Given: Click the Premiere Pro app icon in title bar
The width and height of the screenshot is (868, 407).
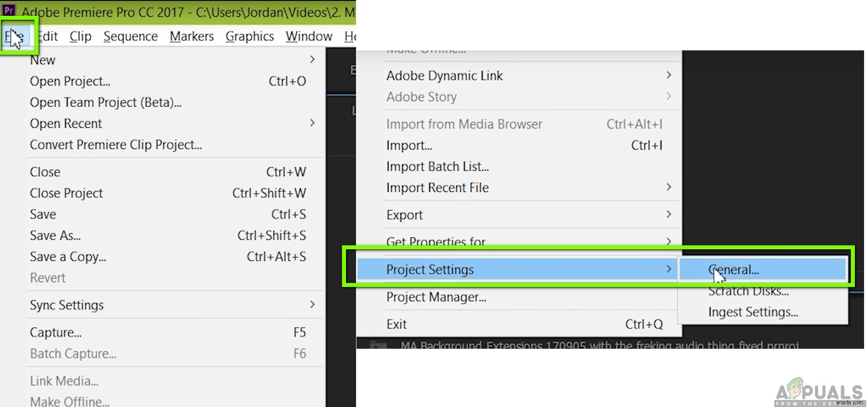Looking at the screenshot, I should coord(9,10).
